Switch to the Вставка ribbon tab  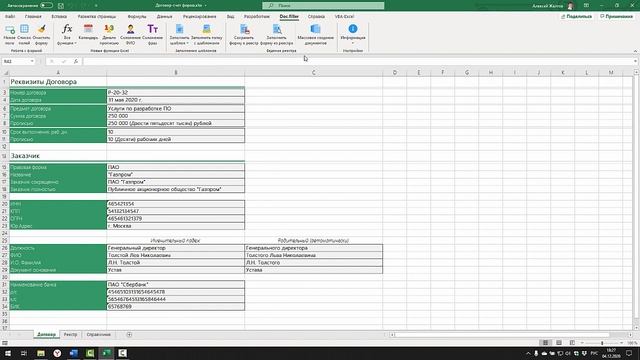[59, 17]
